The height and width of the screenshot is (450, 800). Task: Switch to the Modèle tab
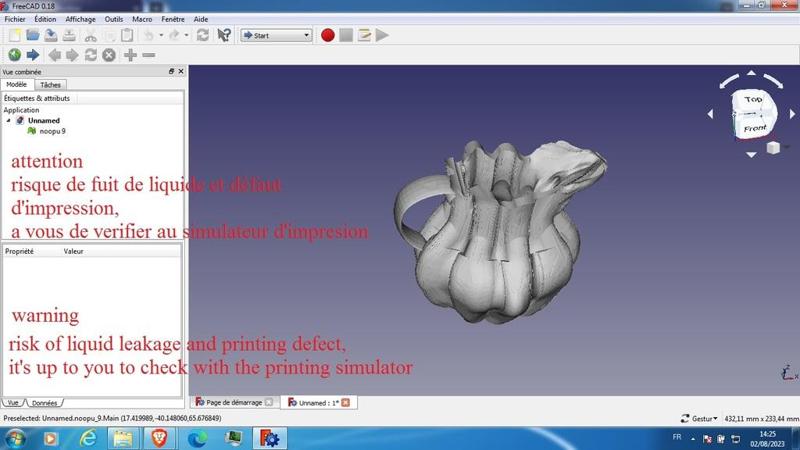[17, 84]
